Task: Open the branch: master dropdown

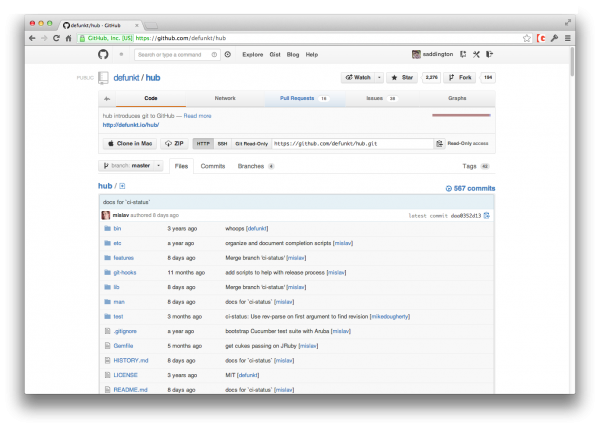Action: 131,166
